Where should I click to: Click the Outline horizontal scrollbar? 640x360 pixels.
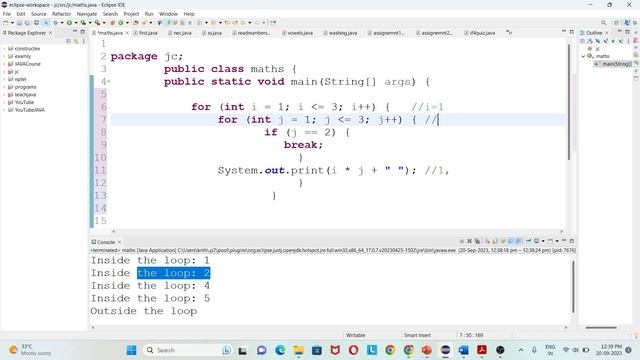coord(601,327)
